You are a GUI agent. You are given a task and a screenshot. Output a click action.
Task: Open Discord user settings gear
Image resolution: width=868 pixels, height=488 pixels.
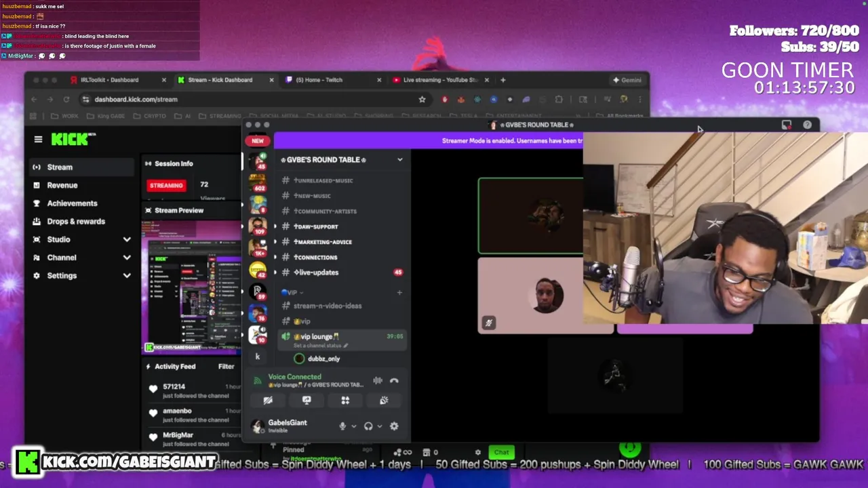pos(394,426)
